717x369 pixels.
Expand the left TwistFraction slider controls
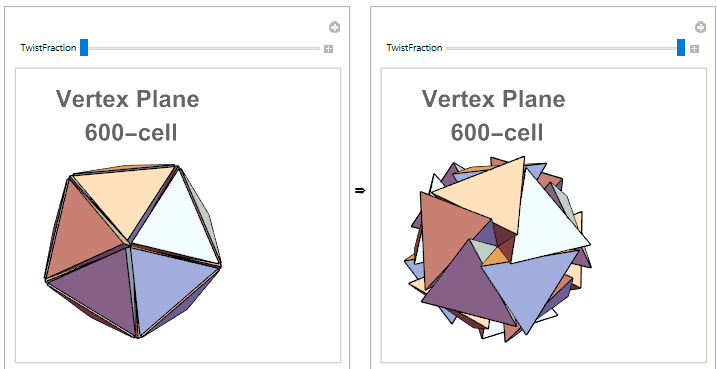328,49
